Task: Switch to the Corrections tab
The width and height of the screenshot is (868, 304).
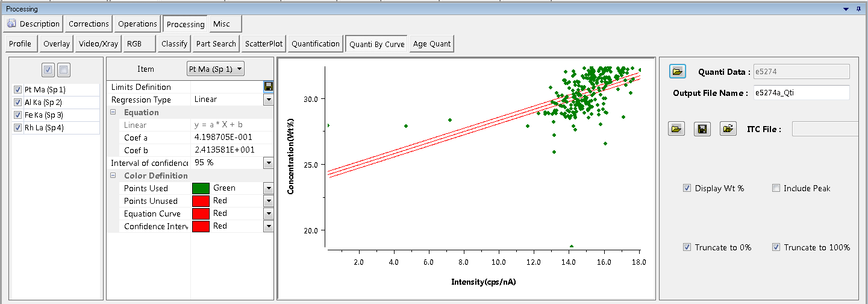Action: click(89, 24)
